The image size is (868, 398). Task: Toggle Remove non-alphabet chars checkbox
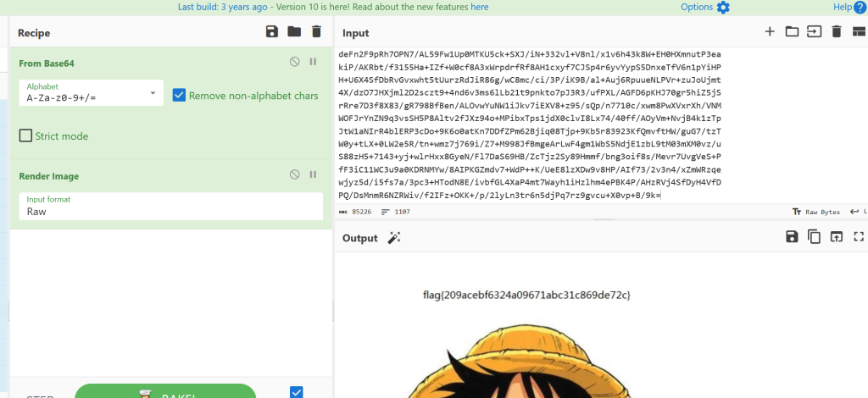(179, 95)
